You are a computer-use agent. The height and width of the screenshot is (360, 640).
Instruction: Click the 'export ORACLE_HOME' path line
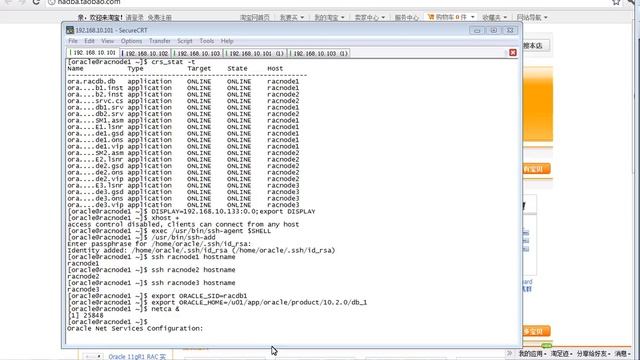pyautogui.click(x=218, y=302)
